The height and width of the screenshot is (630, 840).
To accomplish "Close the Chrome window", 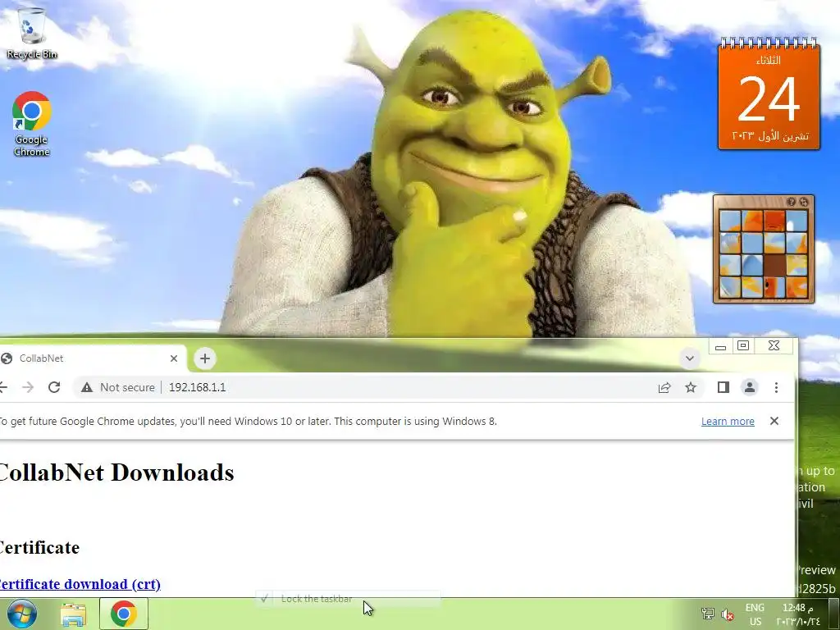I will click(x=774, y=346).
